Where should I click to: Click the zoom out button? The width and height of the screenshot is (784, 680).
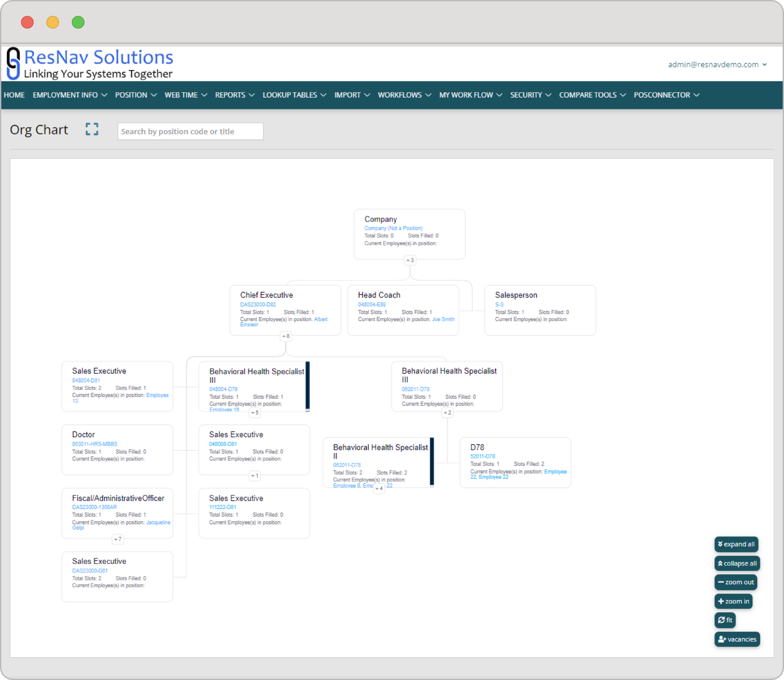point(735,582)
